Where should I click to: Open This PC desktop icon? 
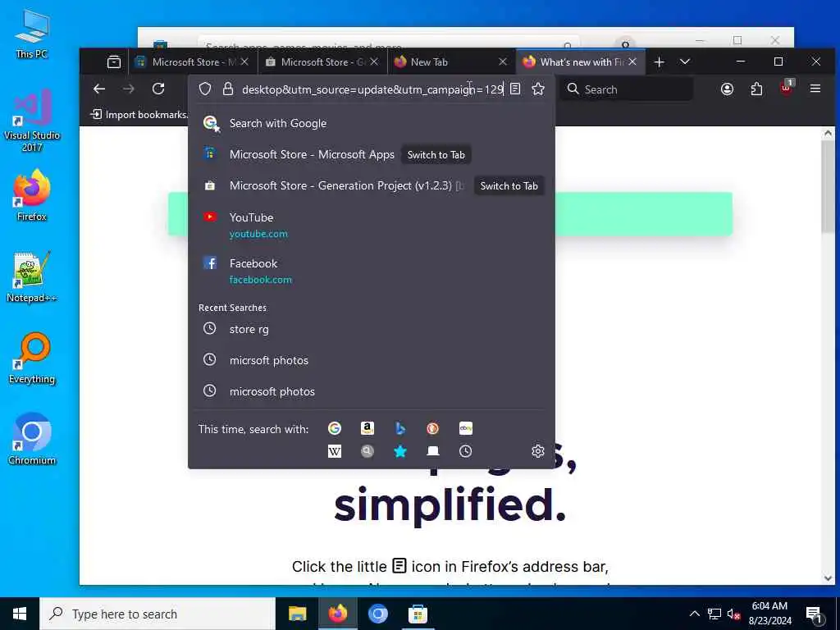(x=32, y=33)
